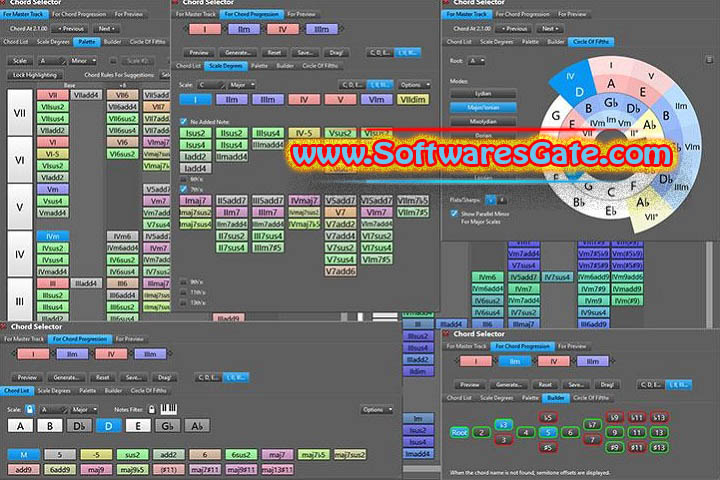Choose the maj7sus2 chord type
This screenshot has width=720, height=480.
(x=350, y=455)
